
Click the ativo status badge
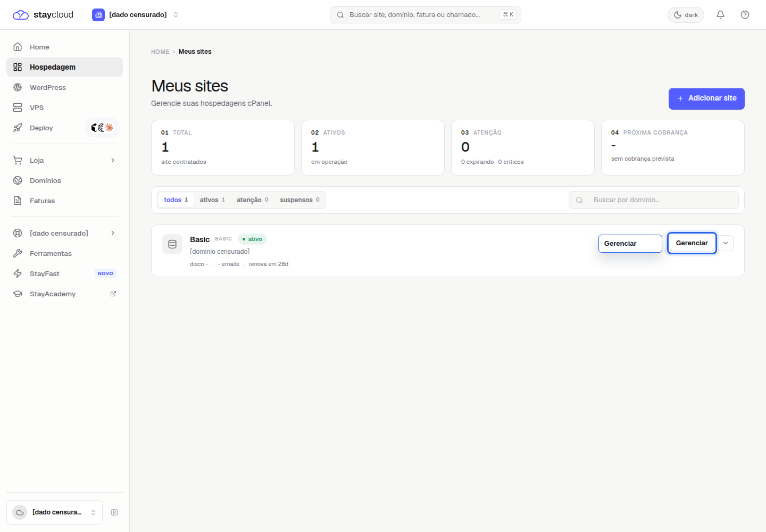click(x=252, y=239)
